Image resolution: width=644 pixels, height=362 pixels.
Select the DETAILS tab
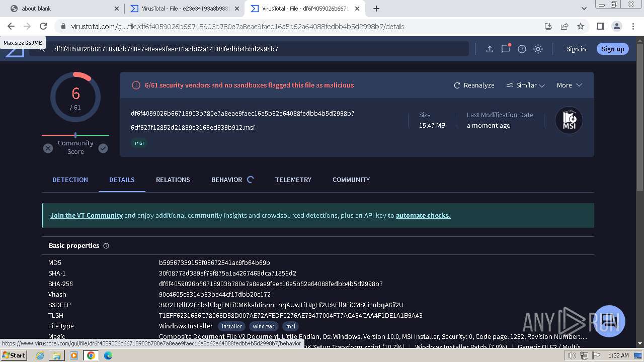(x=122, y=179)
